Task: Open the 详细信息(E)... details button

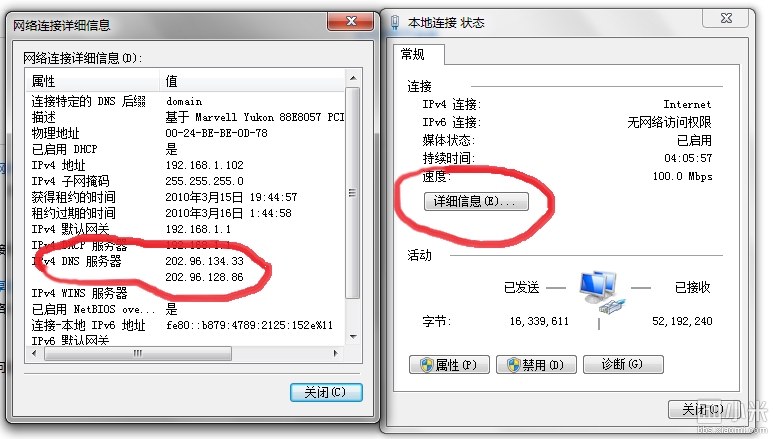Action: coord(476,201)
